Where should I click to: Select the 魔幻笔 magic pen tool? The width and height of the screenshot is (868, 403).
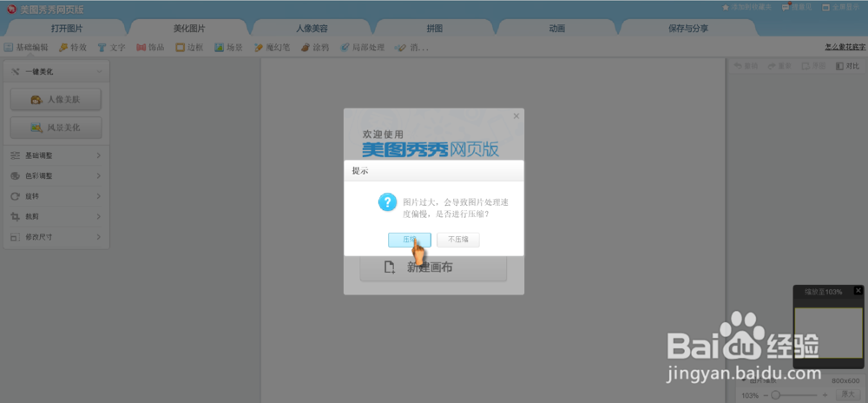coord(272,48)
